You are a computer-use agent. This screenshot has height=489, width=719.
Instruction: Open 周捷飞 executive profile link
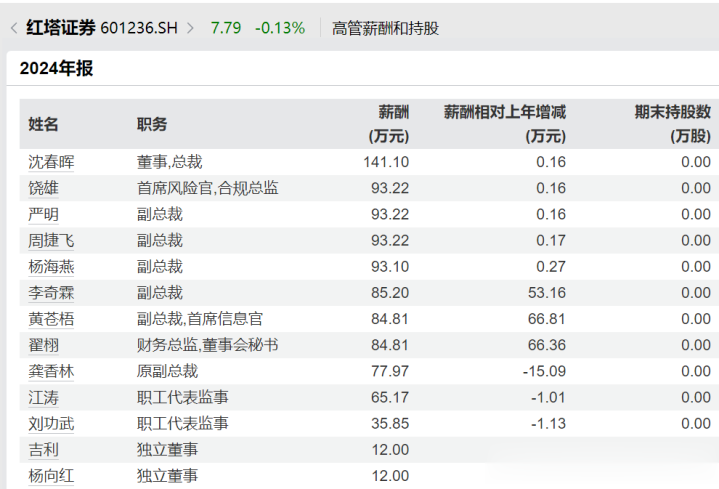[51, 240]
